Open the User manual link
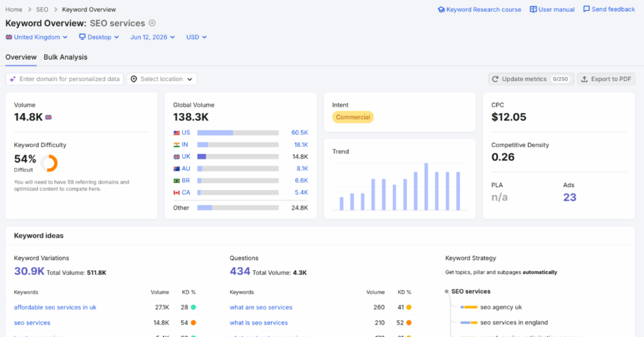644x337 pixels. pos(552,9)
